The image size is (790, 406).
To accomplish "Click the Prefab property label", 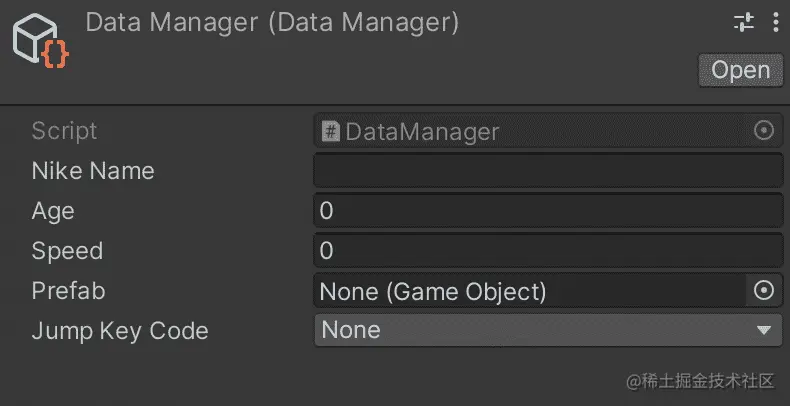I will click(x=68, y=291).
